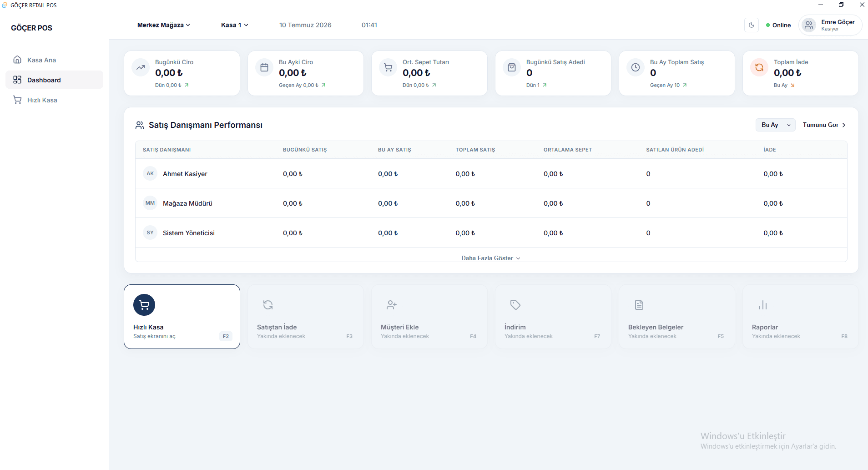
Task: Select the Mağaza Müdürü row name
Action: tap(187, 203)
